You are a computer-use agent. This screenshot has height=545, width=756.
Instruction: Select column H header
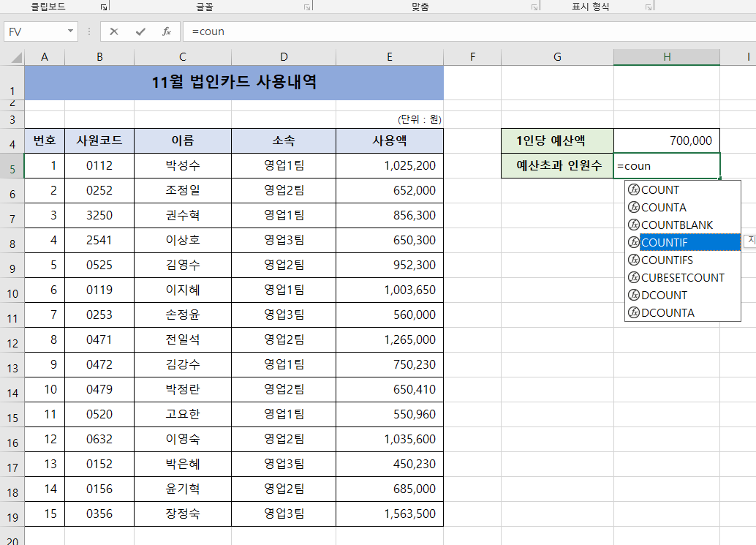[667, 57]
